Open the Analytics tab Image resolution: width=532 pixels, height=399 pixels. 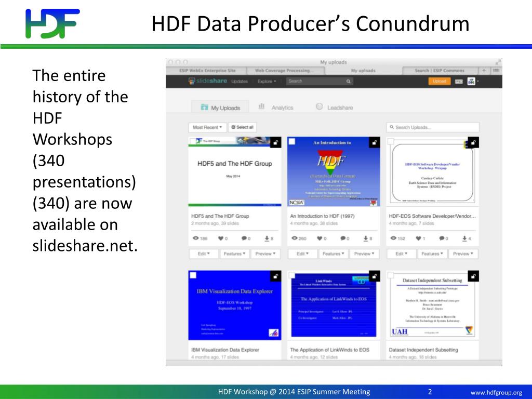275,107
